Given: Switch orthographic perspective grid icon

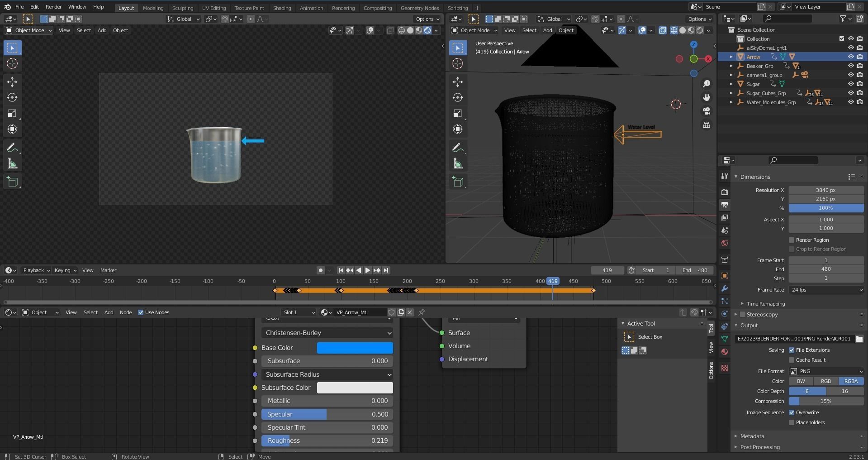Looking at the screenshot, I should (x=707, y=125).
